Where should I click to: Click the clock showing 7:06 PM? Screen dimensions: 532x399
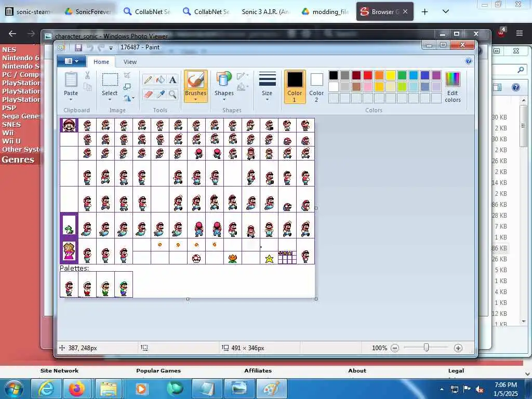(506, 385)
